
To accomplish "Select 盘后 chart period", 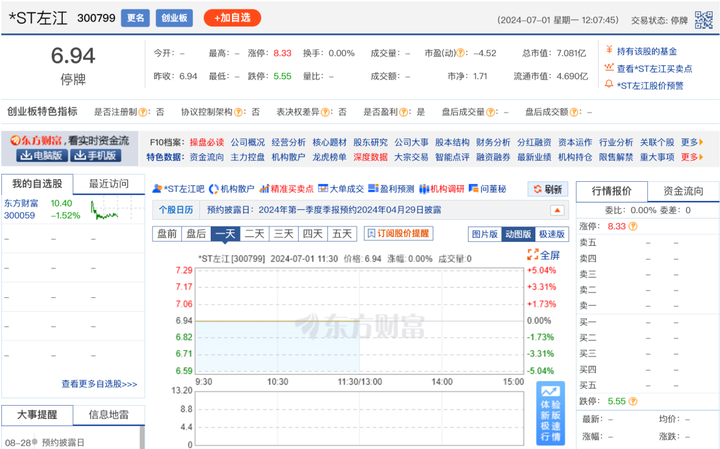I will click(x=197, y=234).
